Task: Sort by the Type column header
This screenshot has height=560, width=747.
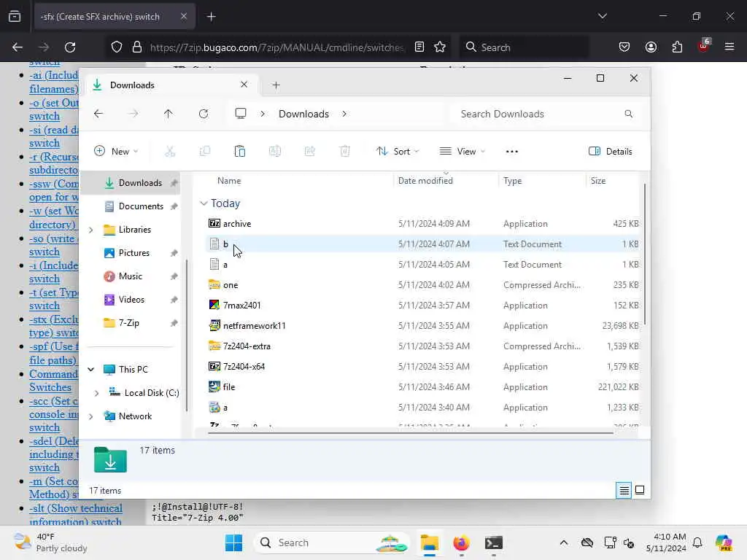Action: 513,181
